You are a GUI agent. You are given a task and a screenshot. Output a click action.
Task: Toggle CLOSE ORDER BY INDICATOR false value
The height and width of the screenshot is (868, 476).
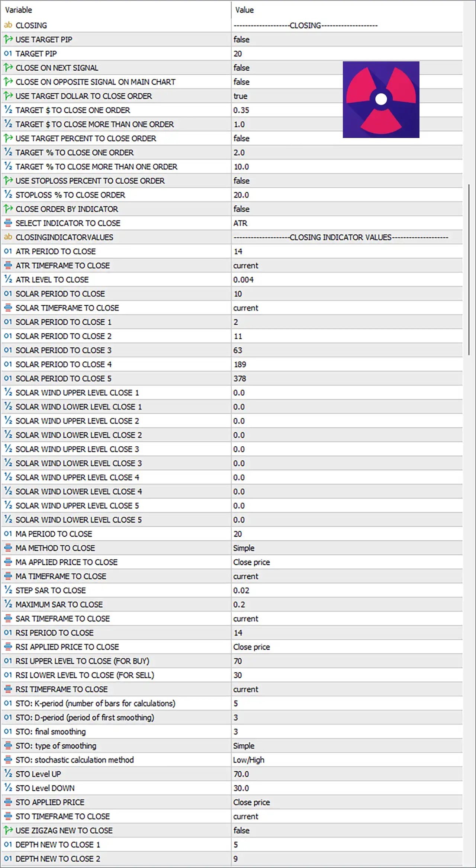(347, 209)
